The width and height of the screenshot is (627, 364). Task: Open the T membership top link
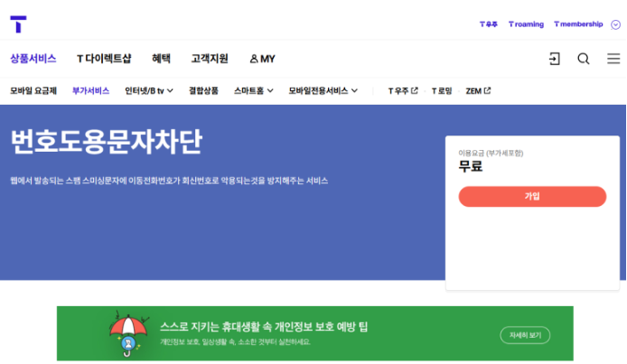pyautogui.click(x=578, y=24)
